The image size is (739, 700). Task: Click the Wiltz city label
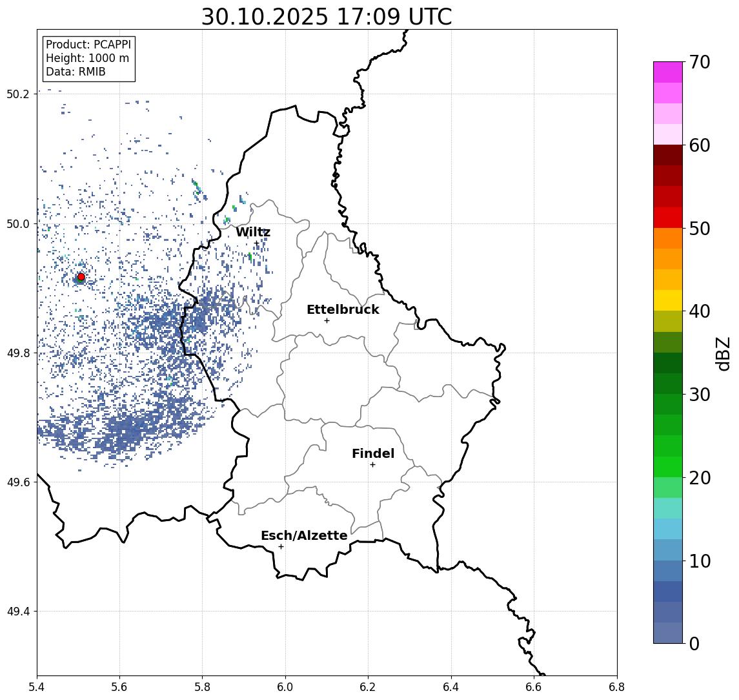(x=253, y=232)
